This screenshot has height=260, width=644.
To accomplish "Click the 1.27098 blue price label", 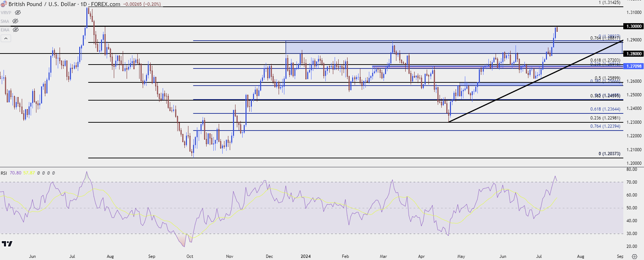I will 634,66.
